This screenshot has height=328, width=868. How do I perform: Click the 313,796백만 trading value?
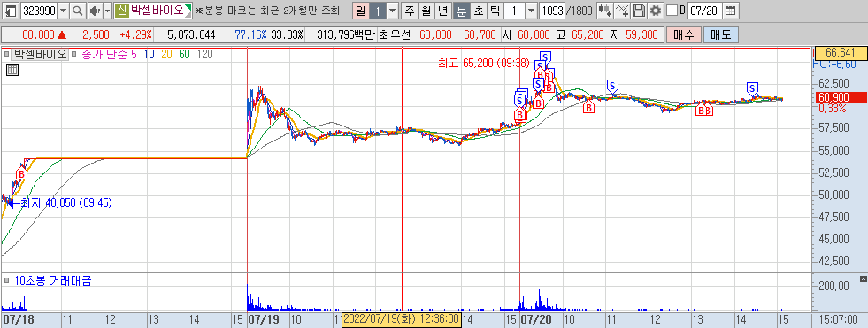pos(346,34)
